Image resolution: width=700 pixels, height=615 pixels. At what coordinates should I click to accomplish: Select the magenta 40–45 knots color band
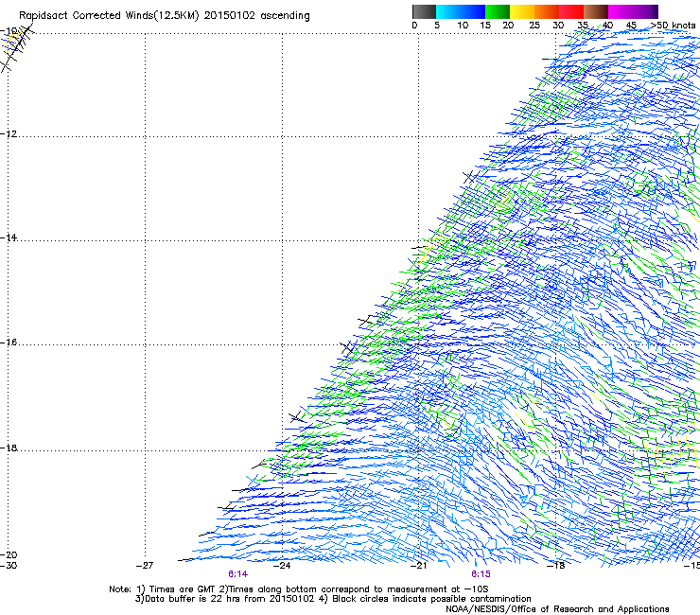pos(621,11)
